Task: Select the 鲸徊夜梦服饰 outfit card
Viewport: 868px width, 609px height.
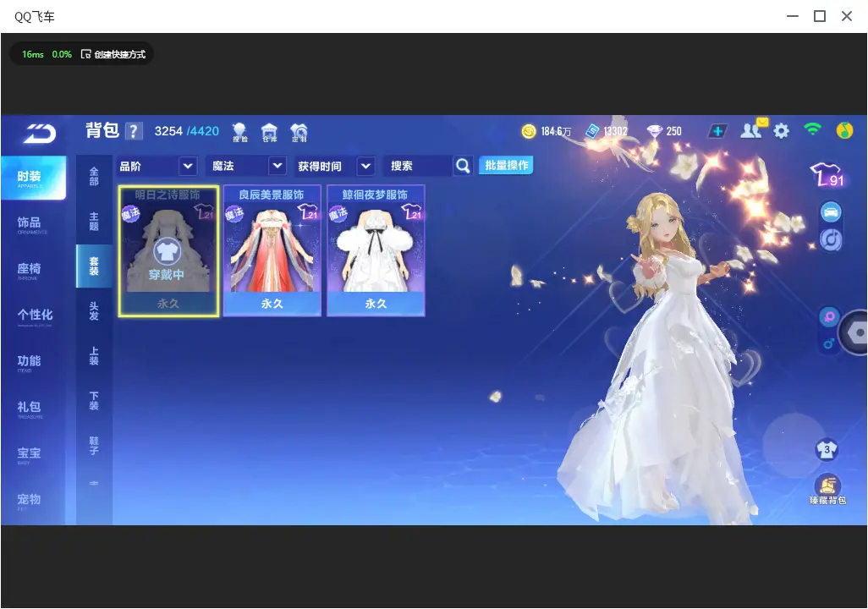Action: click(376, 251)
